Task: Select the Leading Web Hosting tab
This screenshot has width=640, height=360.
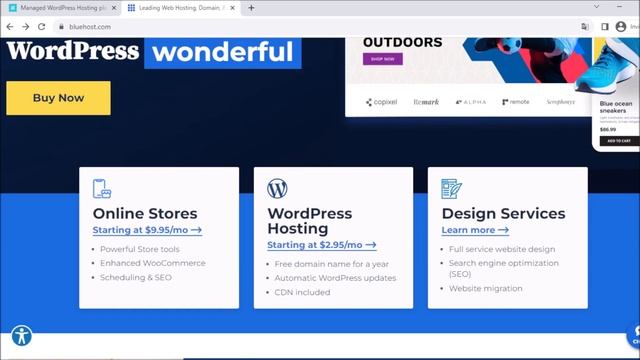Action: tap(181, 8)
